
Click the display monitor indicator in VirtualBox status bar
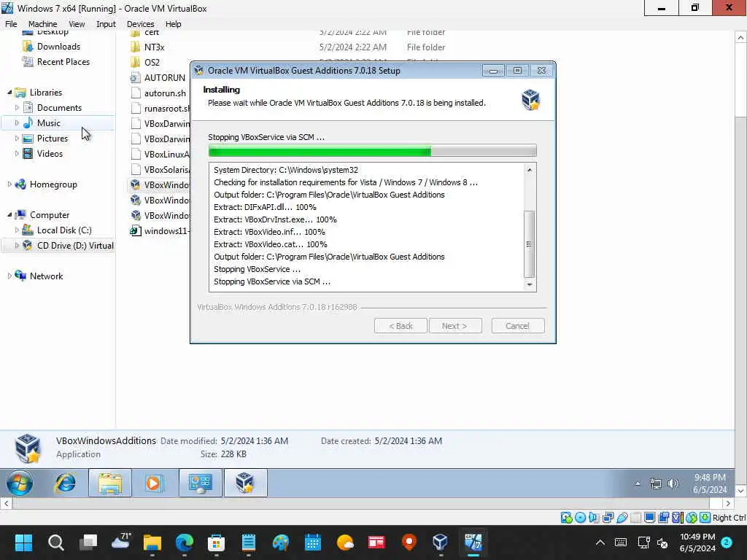[x=649, y=518]
